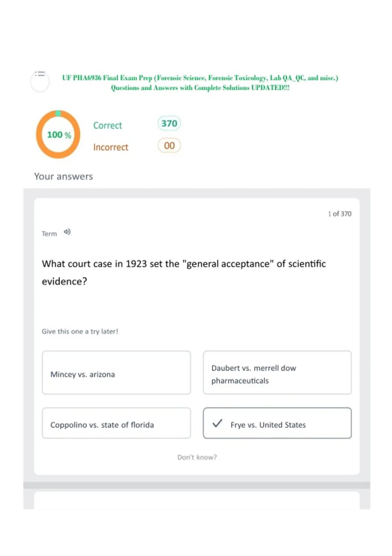Screen dimensions: 392x556
Task: Click the Your answers heading
Action: [x=64, y=176]
